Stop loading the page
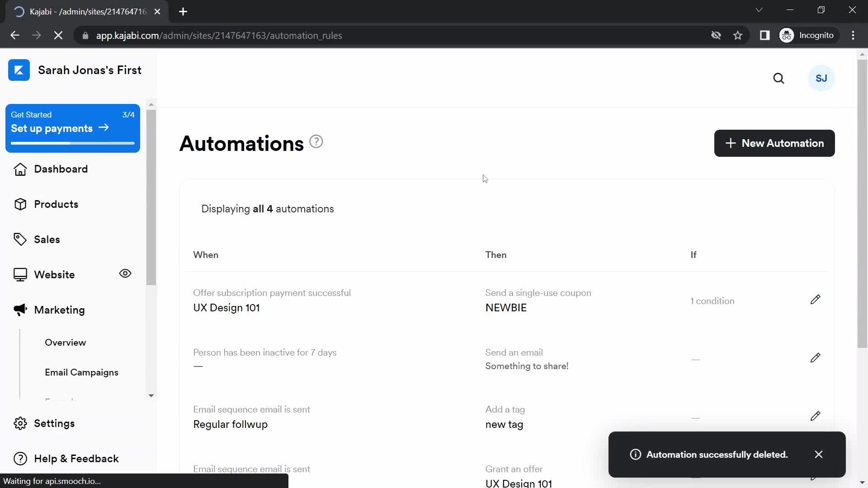Image resolution: width=868 pixels, height=488 pixels. point(58,35)
